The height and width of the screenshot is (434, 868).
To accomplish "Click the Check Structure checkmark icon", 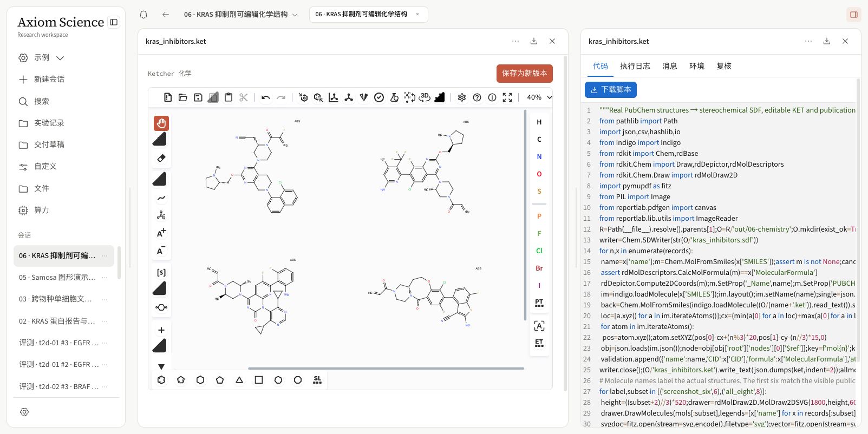I will click(379, 97).
